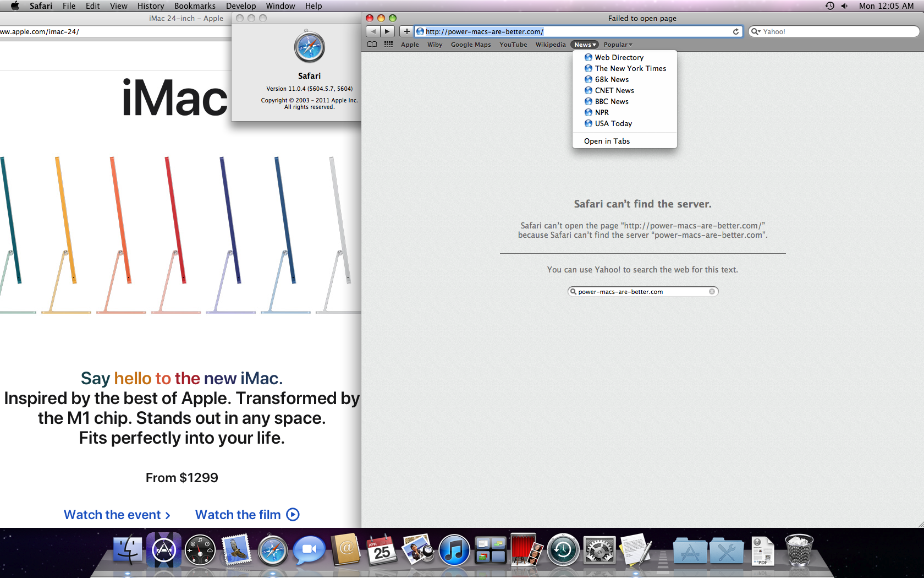Select 68k News bookmark

click(625, 79)
